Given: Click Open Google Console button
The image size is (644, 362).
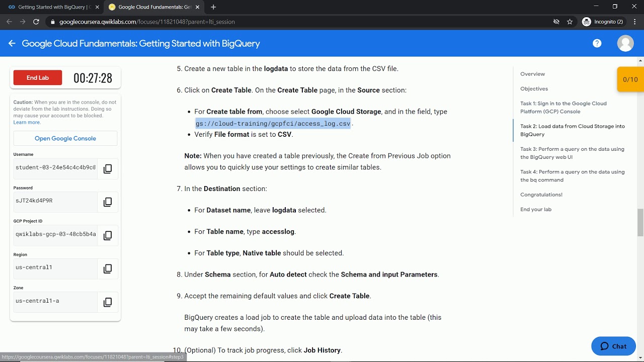Looking at the screenshot, I should (65, 138).
